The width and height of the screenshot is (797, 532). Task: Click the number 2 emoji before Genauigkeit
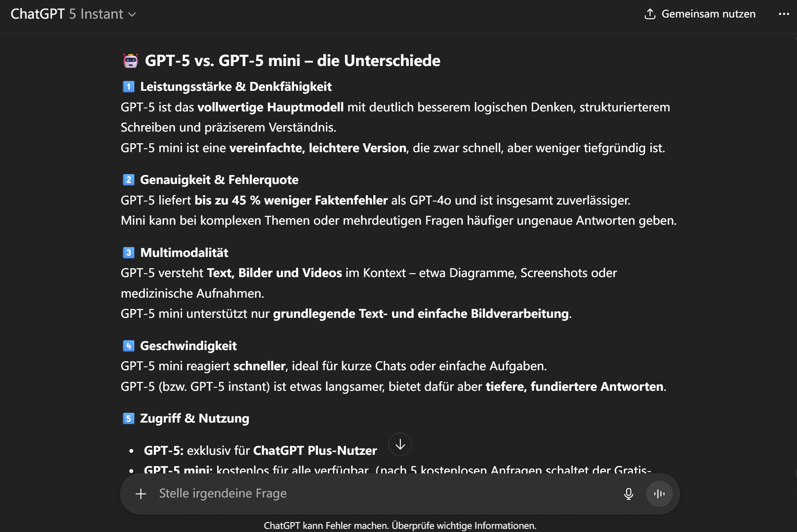click(129, 180)
